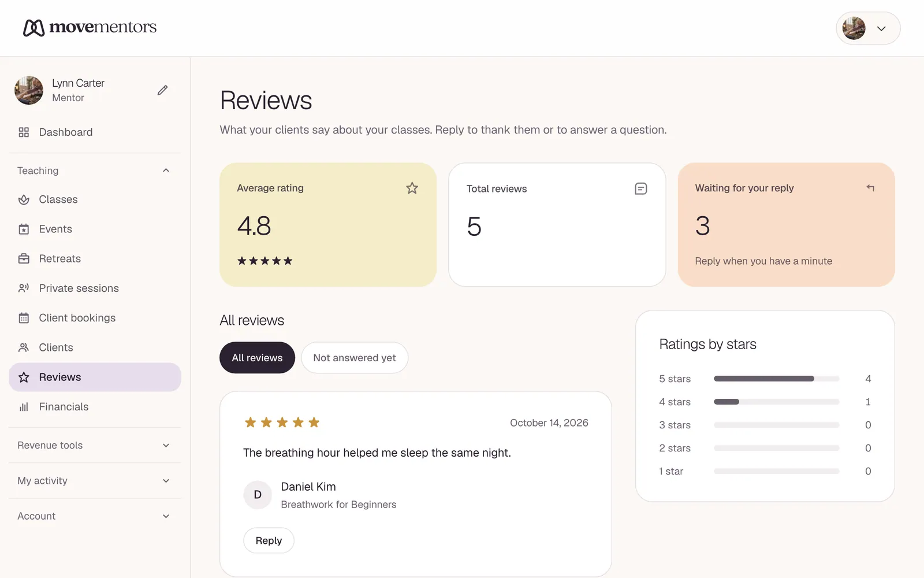This screenshot has width=924, height=578.
Task: Open the Events page
Action: tap(95, 229)
